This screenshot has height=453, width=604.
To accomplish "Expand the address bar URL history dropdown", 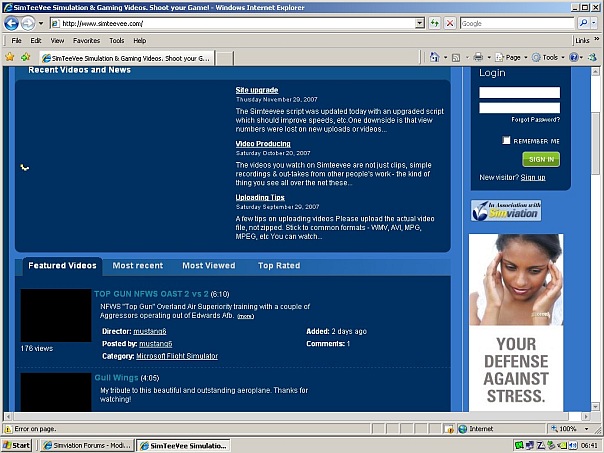I will (x=420, y=23).
